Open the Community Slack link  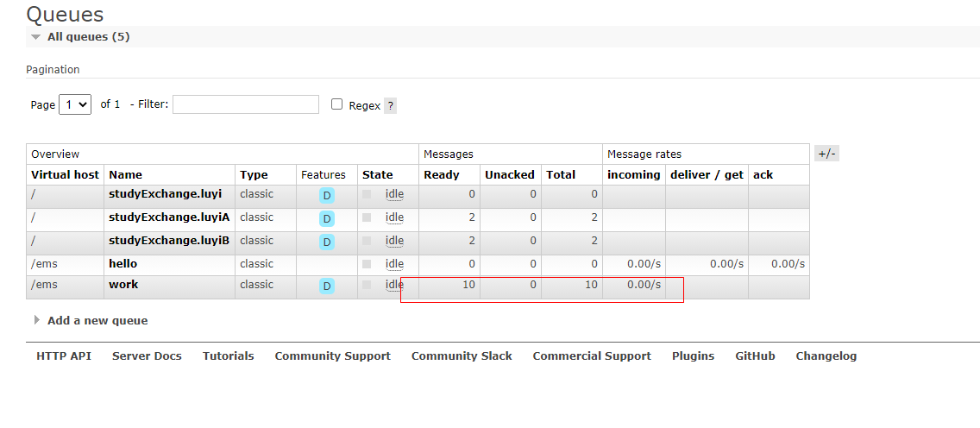point(462,356)
